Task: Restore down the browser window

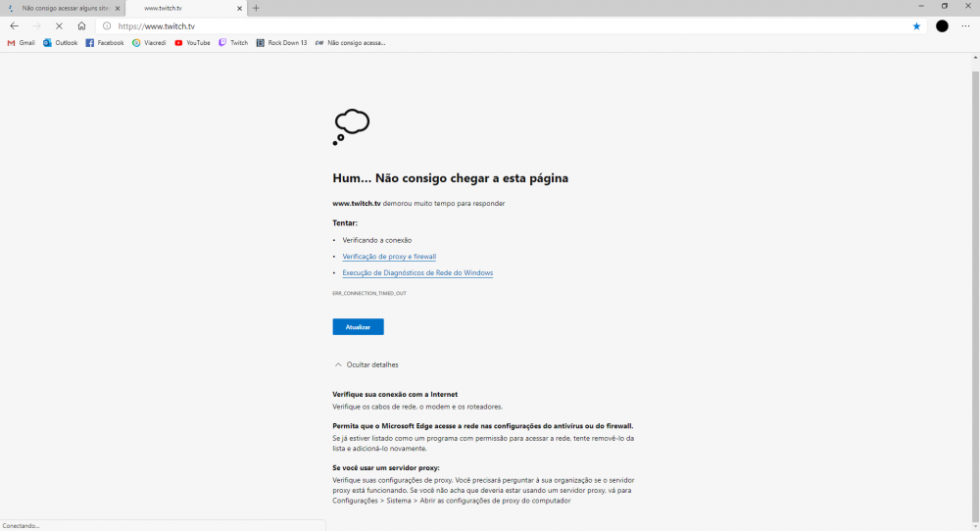Action: (945, 6)
